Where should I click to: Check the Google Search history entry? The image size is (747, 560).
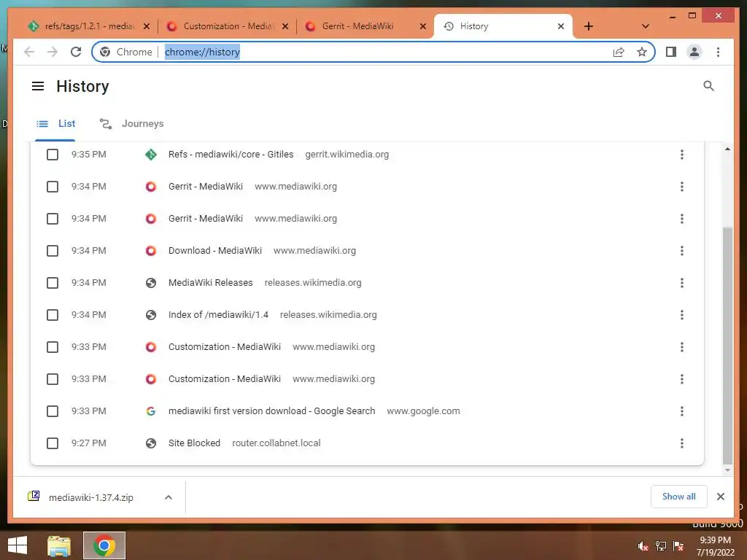[x=53, y=411]
